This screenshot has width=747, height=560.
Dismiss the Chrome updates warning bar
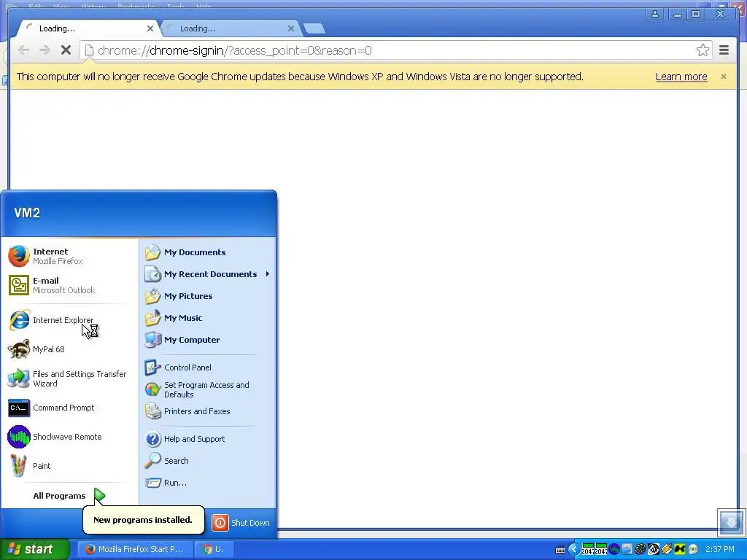(723, 77)
